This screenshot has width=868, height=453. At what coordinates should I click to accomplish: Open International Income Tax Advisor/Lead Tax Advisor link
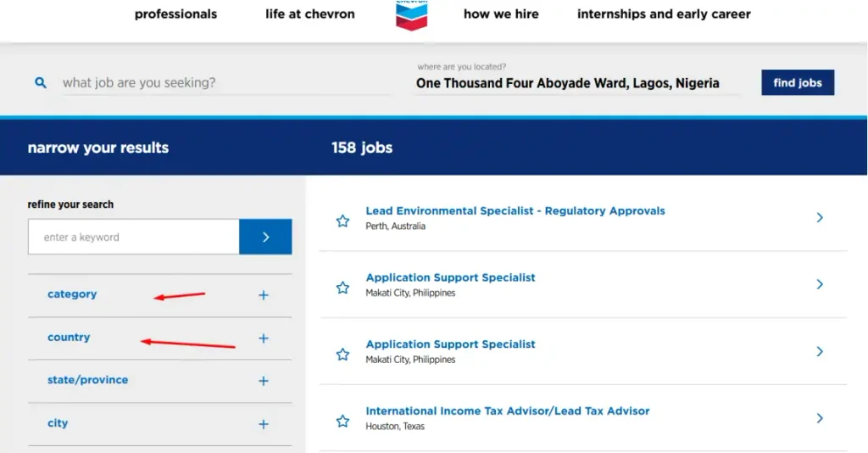pos(508,411)
